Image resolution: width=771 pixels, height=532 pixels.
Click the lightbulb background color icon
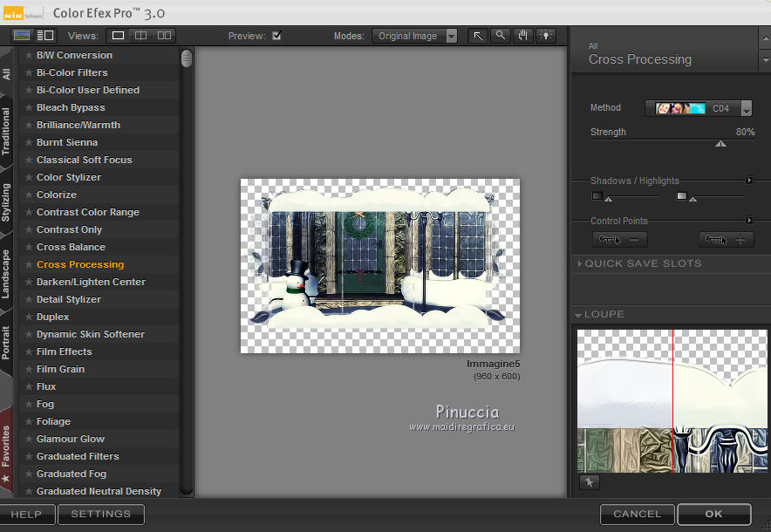pos(546,36)
